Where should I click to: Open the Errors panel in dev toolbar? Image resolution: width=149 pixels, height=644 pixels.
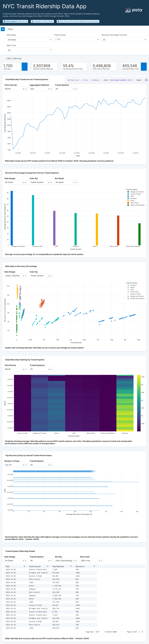tap(84, 80)
